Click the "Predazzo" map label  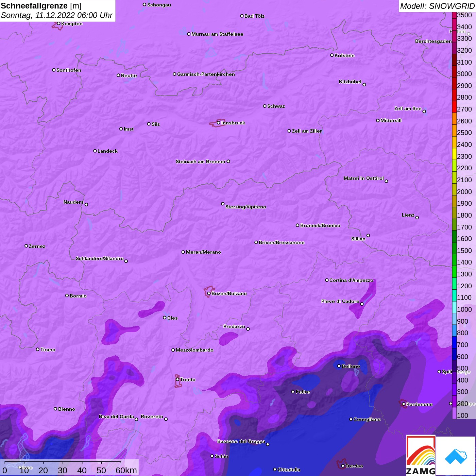click(234, 326)
